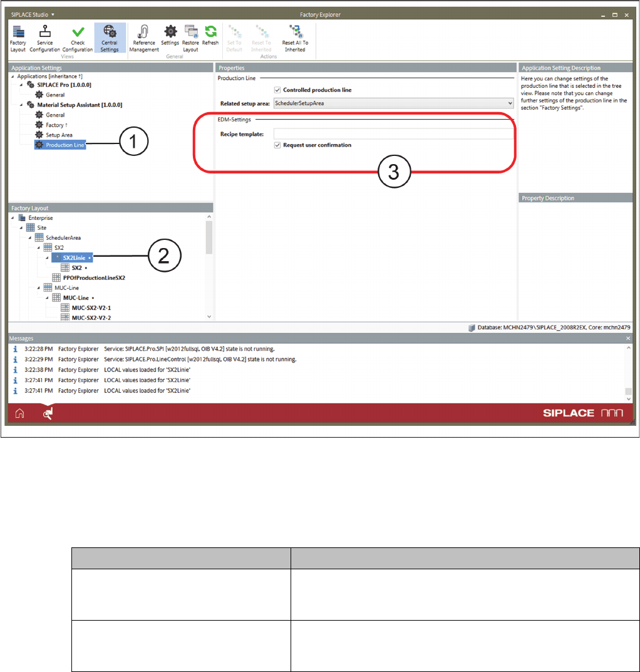This screenshot has width=640, height=672.
Task: Open the Settings gear in ribbon
Action: pos(170,35)
